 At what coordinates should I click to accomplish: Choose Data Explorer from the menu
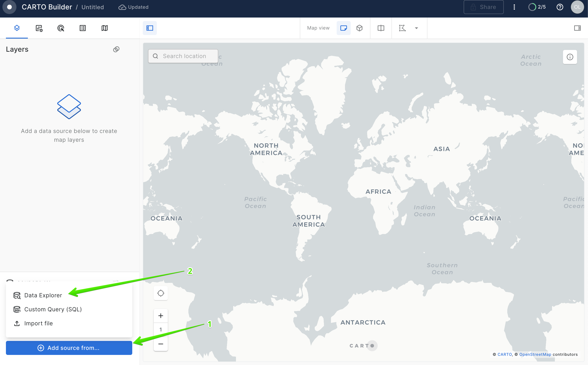click(43, 295)
